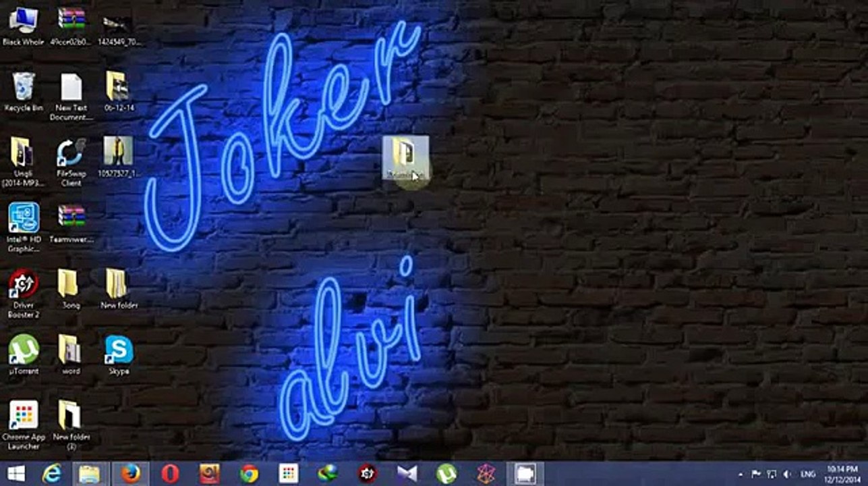Screen dimensions: 868x486
Task: Launch Visual Studio from the taskbar
Action: tap(407, 474)
